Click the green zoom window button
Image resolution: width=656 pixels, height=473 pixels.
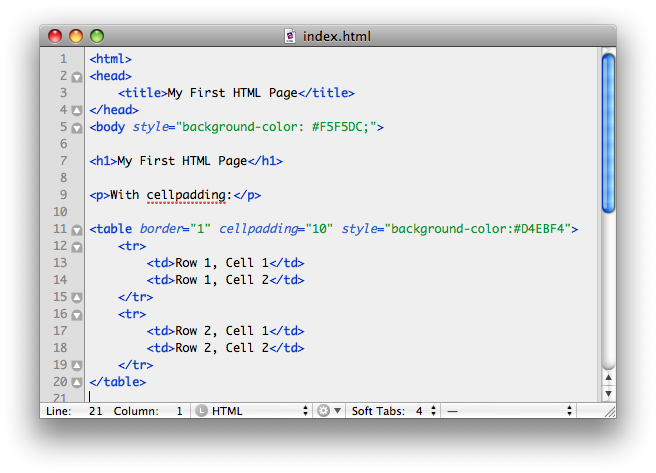[97, 36]
